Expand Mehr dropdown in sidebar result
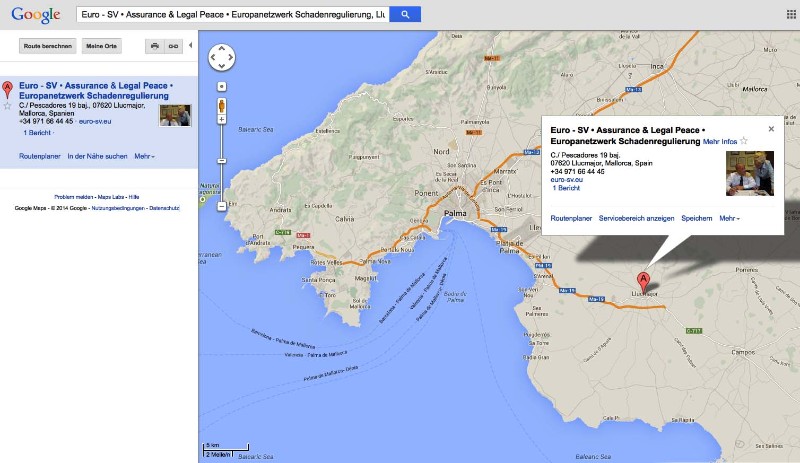 pos(144,156)
